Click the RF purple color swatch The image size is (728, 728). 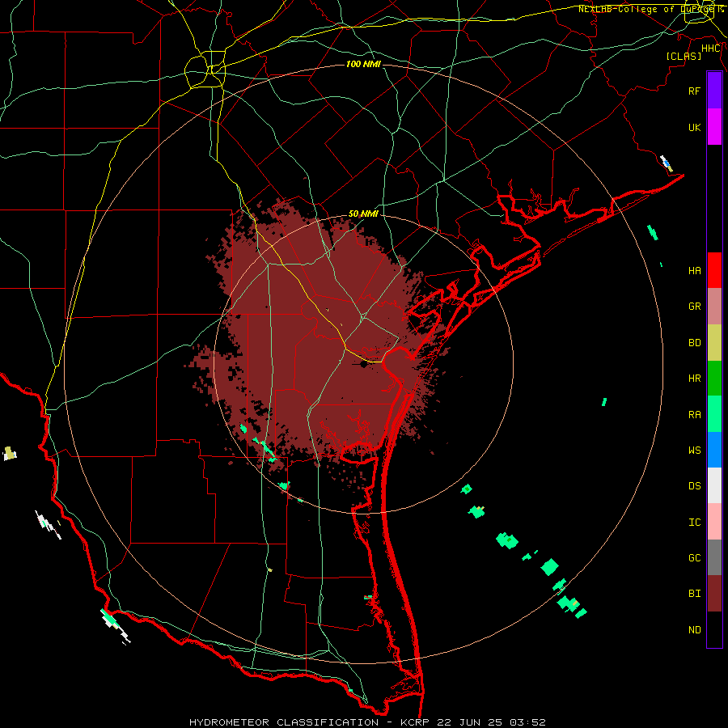coord(714,91)
